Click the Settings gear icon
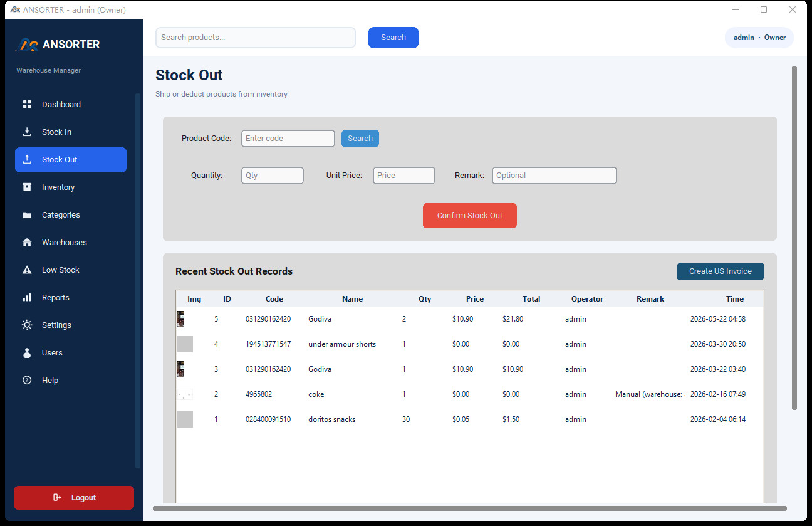The image size is (812, 526). tap(27, 325)
